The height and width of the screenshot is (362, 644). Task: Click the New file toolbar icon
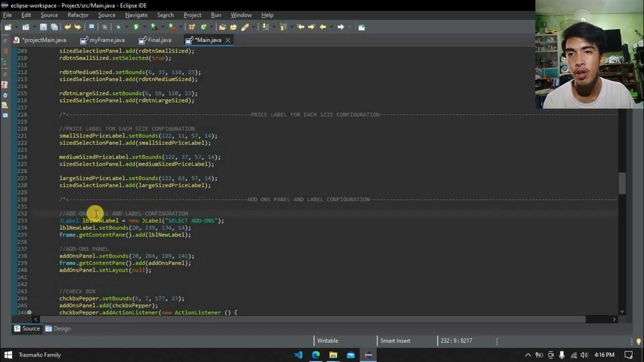(7, 27)
